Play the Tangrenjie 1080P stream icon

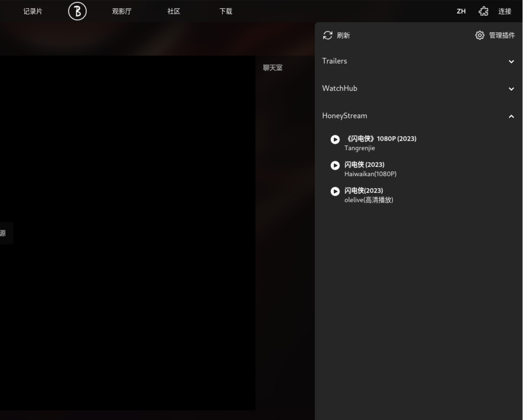click(335, 140)
